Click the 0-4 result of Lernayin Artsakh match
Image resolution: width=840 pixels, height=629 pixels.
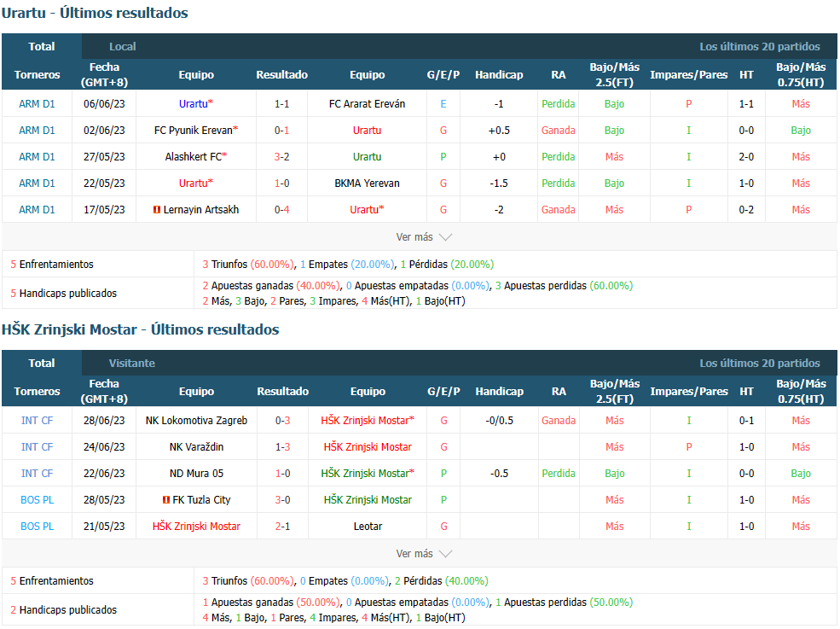[x=281, y=210]
